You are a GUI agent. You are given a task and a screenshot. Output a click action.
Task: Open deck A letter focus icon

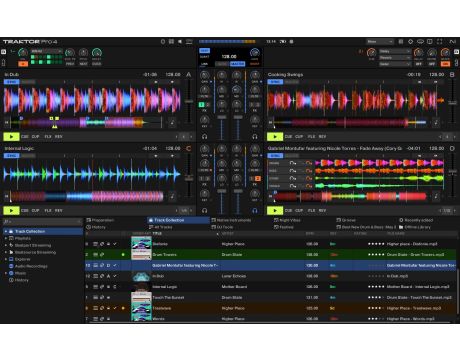pyautogui.click(x=188, y=74)
